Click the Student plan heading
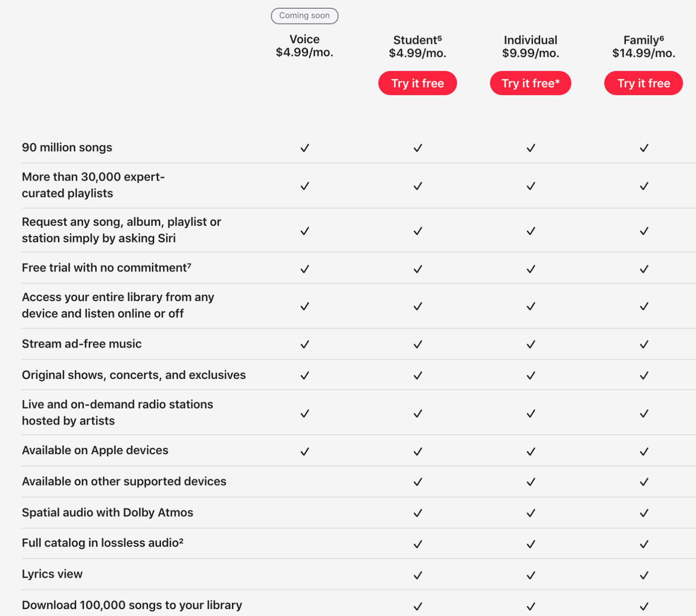The width and height of the screenshot is (696, 616). click(x=417, y=40)
